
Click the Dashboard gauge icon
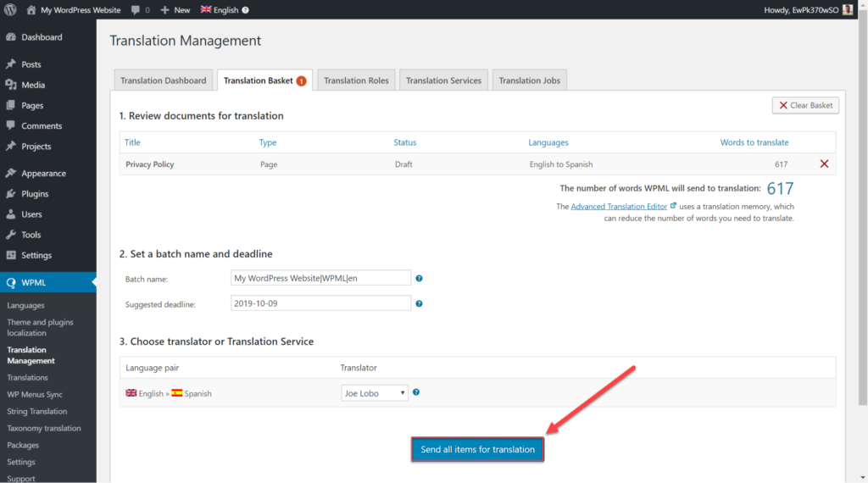pos(11,37)
